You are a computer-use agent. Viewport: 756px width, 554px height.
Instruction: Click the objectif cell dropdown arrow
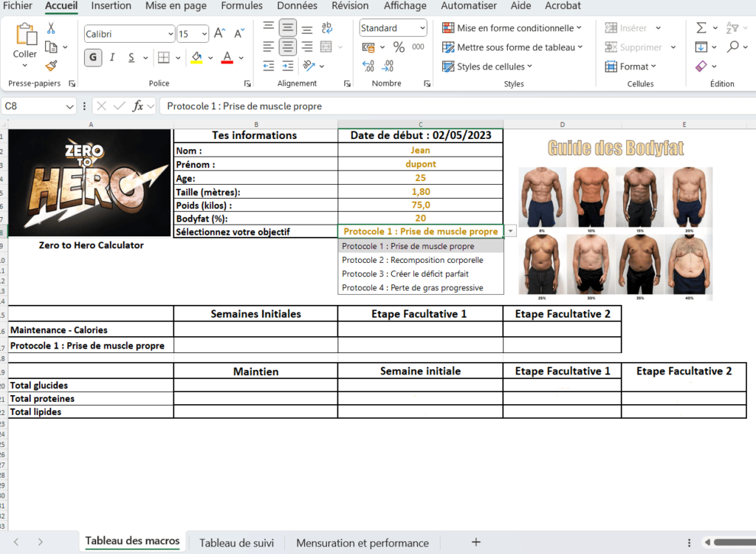[510, 231]
